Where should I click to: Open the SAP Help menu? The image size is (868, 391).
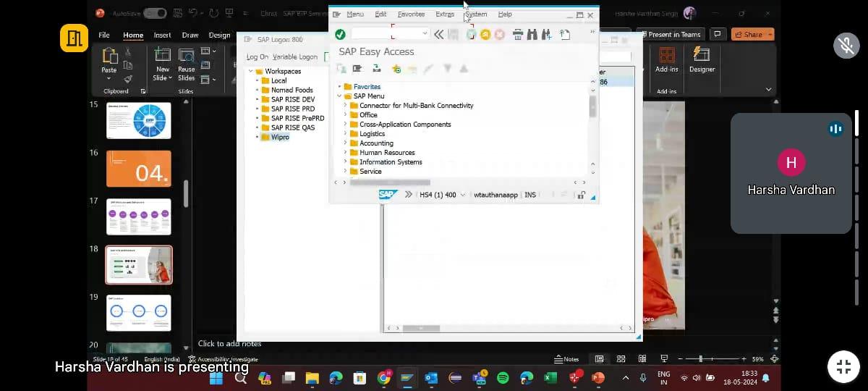click(505, 14)
